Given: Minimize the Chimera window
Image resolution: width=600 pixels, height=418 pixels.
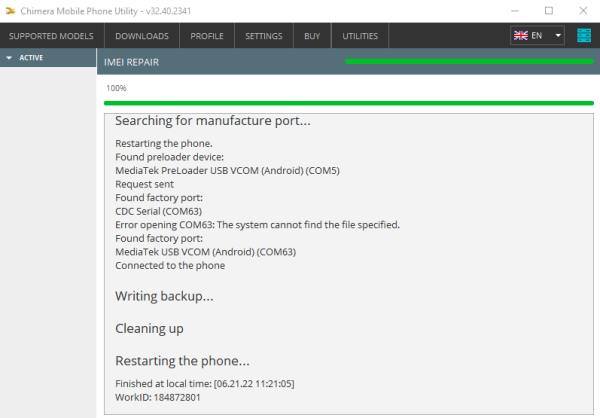Looking at the screenshot, I should coord(515,11).
